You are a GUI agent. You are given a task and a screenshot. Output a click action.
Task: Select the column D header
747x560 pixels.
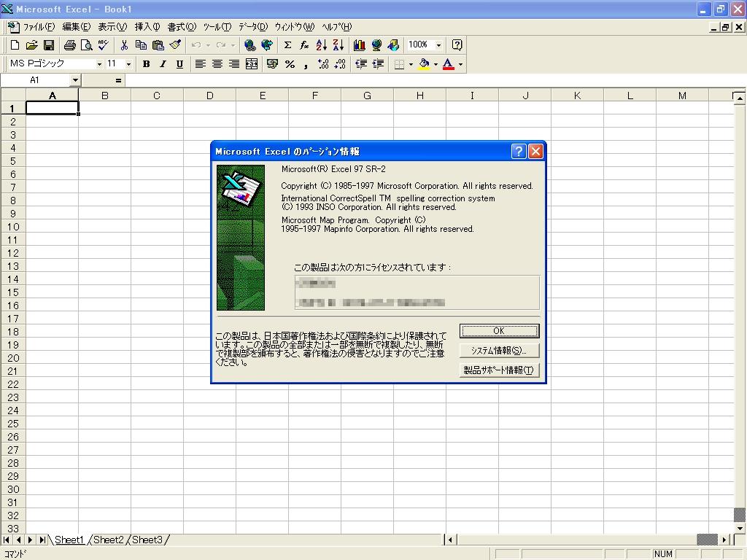pyautogui.click(x=209, y=96)
